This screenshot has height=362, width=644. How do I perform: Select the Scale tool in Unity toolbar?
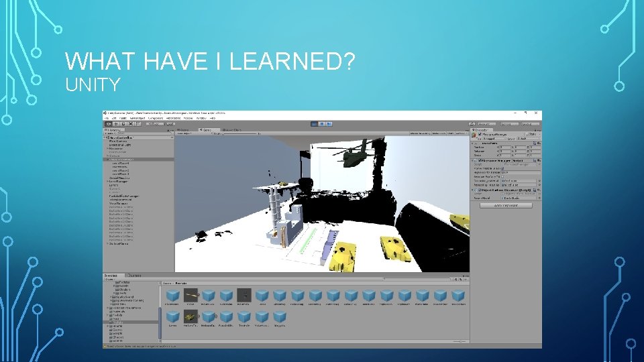coord(131,124)
